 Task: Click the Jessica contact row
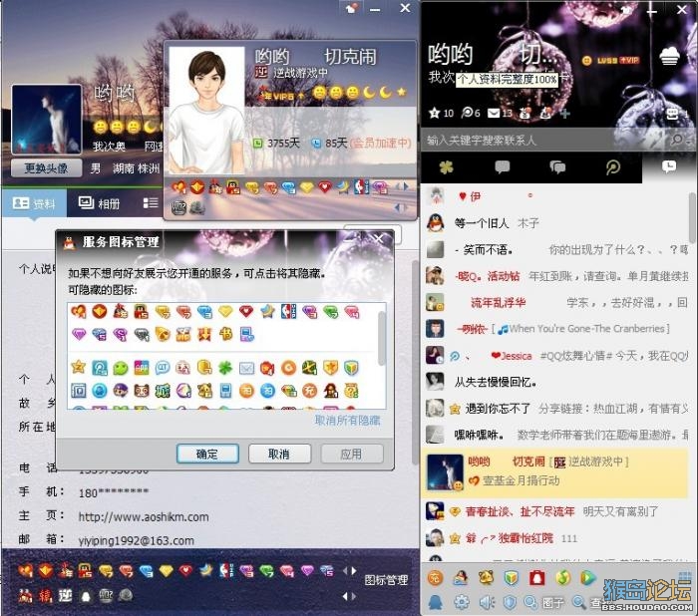[555, 355]
